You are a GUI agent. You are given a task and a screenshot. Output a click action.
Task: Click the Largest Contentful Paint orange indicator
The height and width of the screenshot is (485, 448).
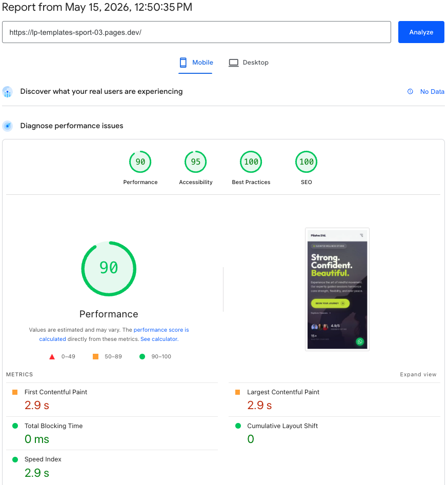click(237, 392)
